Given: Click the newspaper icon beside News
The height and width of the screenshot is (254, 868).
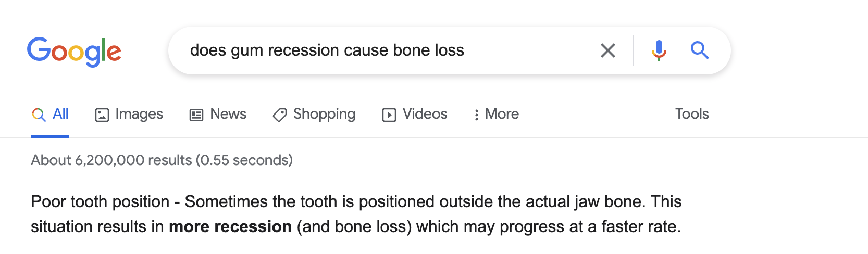Looking at the screenshot, I should tap(196, 115).
